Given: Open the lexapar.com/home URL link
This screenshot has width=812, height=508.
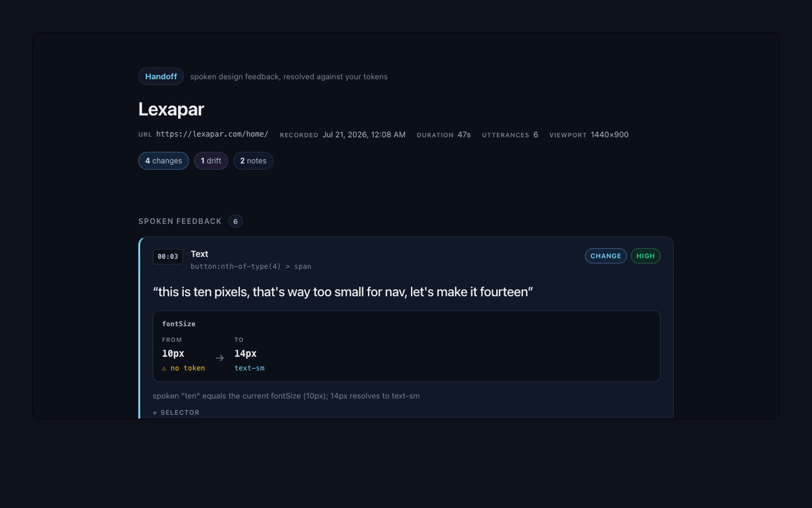Looking at the screenshot, I should 212,134.
